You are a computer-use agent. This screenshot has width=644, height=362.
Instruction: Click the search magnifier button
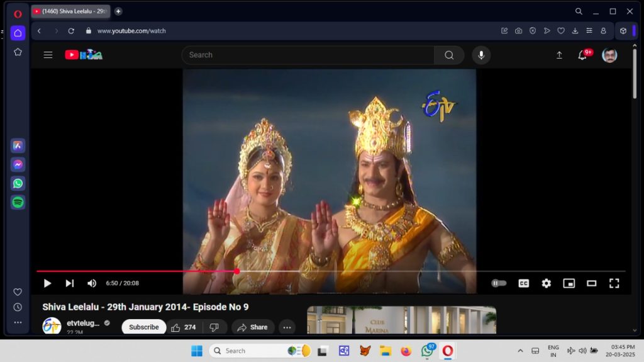[449, 55]
